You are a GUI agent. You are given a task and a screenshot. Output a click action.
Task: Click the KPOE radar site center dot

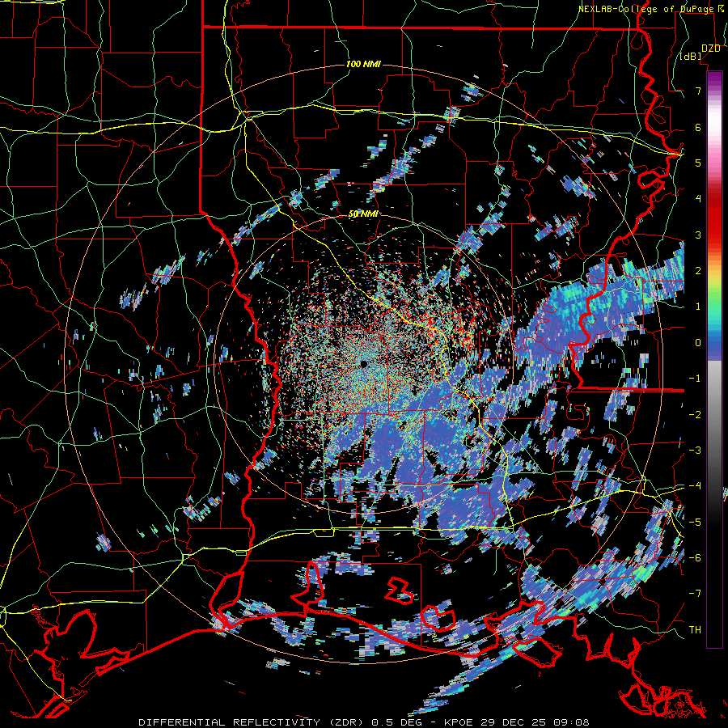coord(363,363)
